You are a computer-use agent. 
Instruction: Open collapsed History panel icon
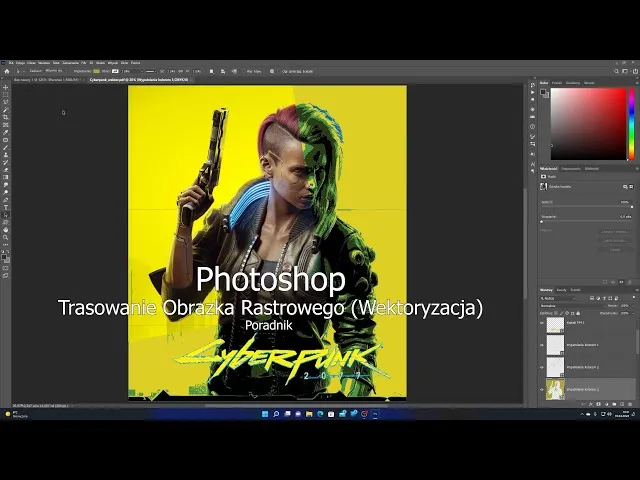[533, 85]
